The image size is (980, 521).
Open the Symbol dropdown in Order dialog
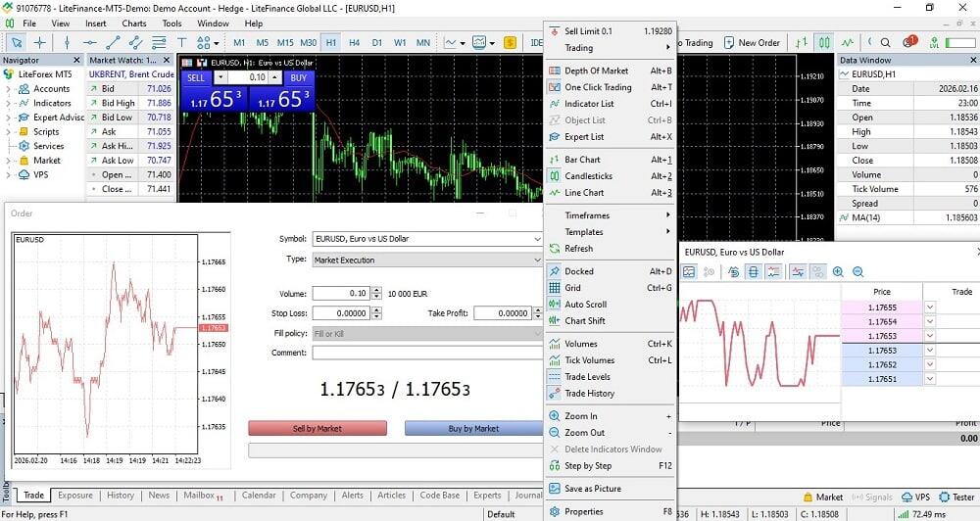537,239
